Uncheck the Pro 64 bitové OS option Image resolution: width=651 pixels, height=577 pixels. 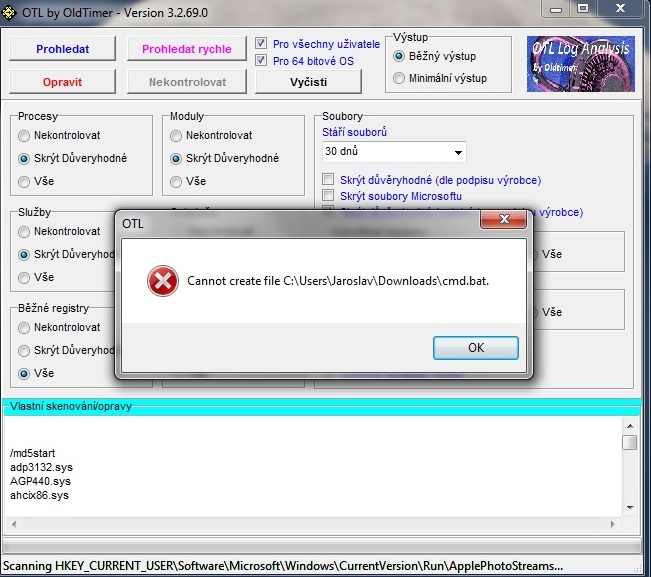262,61
